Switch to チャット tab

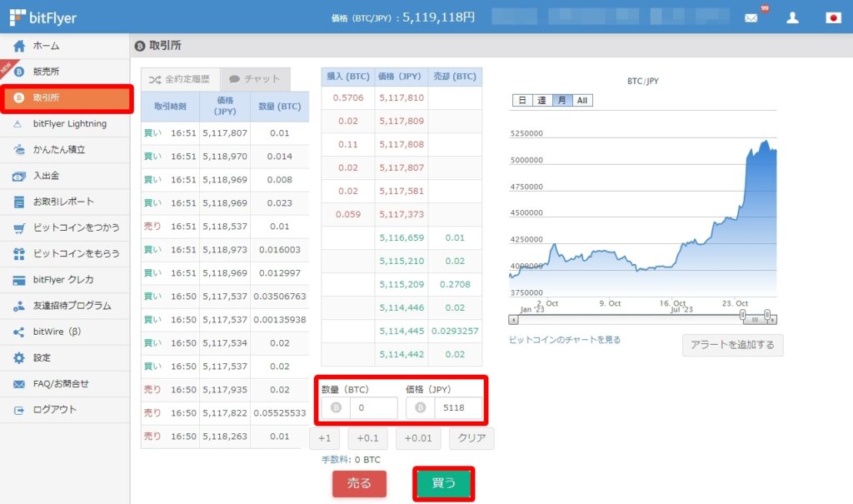click(255, 79)
